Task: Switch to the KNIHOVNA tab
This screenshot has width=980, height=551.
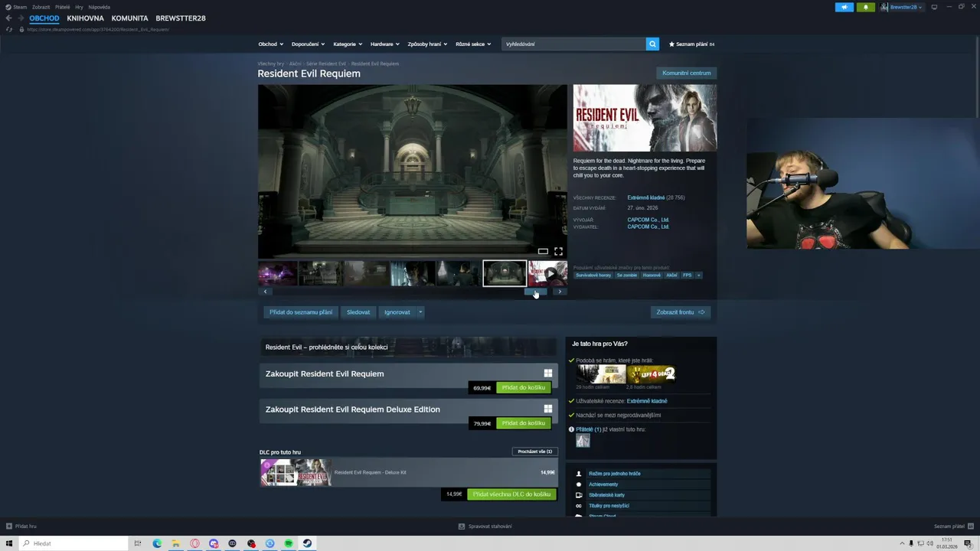Action: (85, 18)
